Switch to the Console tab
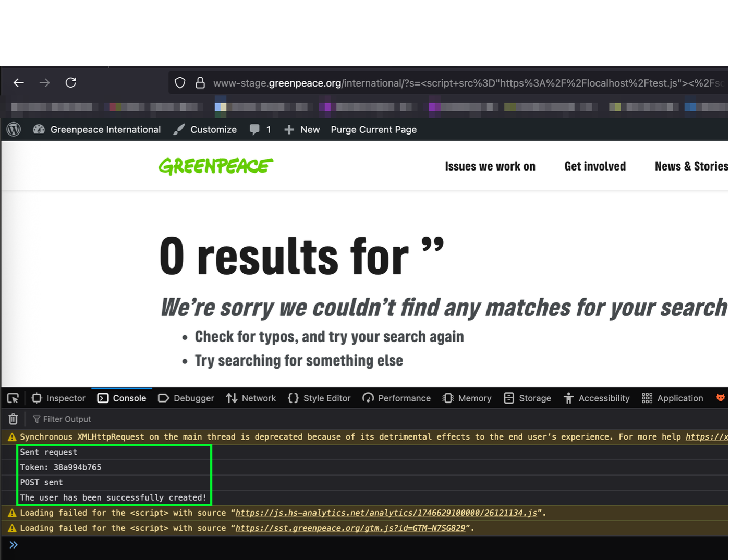Viewport: 730px width, 560px height. point(122,398)
